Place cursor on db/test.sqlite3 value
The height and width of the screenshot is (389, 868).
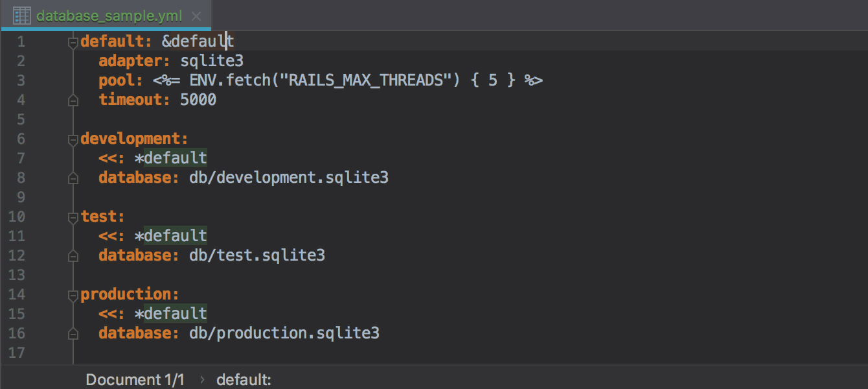tap(257, 255)
